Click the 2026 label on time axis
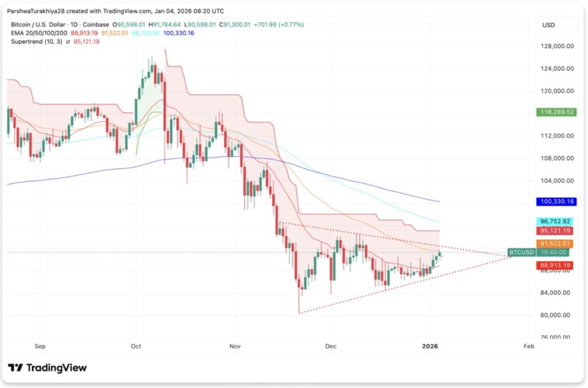 click(430, 346)
